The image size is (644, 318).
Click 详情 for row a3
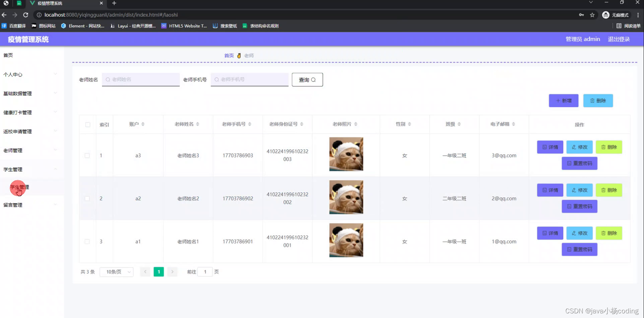550,147
